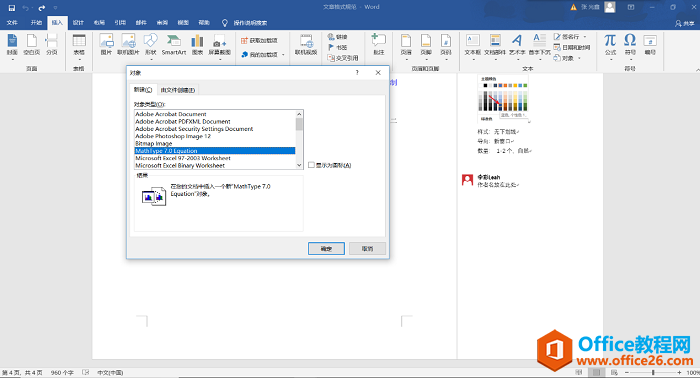This screenshot has width=700, height=378.
Task: Click Date and Time (日期和时间)
Action: point(572,47)
